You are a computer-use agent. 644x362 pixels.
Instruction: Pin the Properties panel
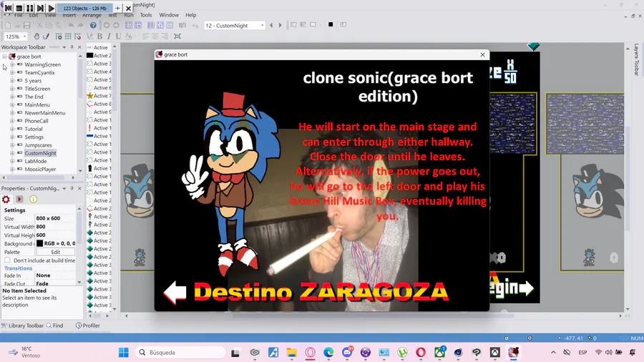coord(72,188)
